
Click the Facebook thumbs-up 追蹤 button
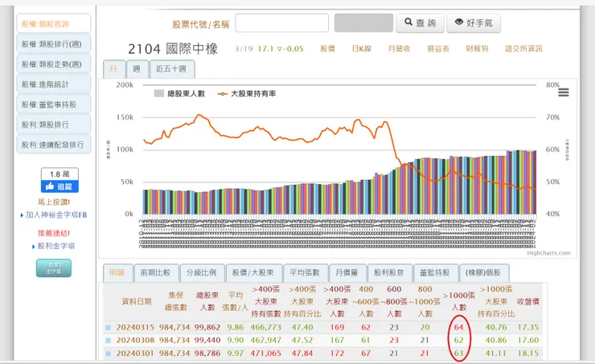(x=60, y=186)
